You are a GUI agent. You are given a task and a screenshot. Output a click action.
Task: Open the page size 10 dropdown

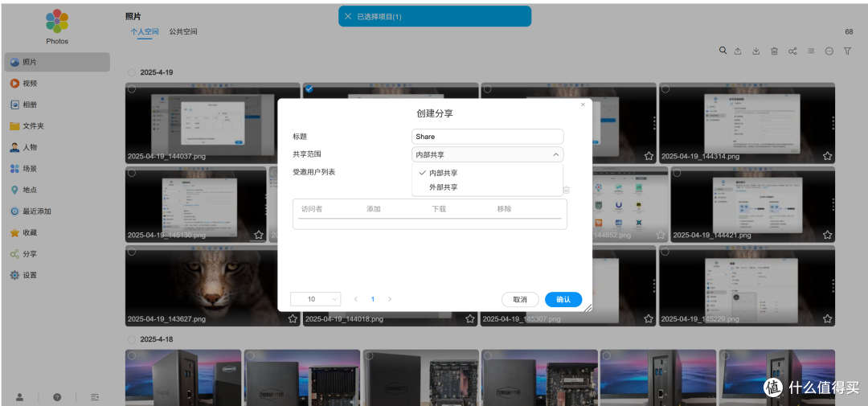tap(316, 299)
